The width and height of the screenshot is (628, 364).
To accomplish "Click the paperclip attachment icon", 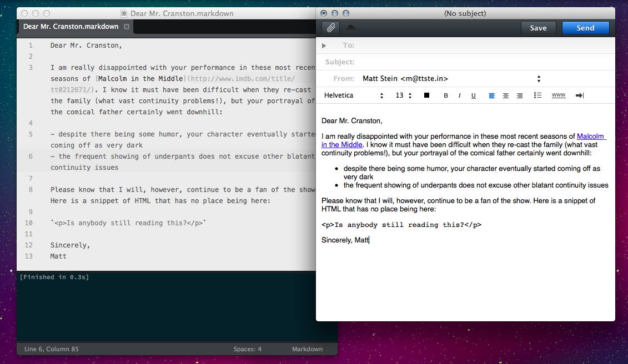I will (x=330, y=28).
